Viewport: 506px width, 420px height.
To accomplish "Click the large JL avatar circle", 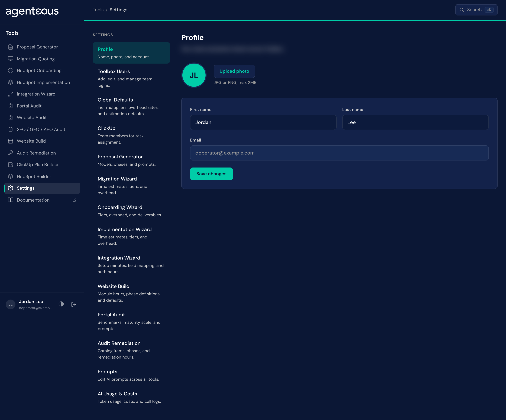I will (194, 75).
